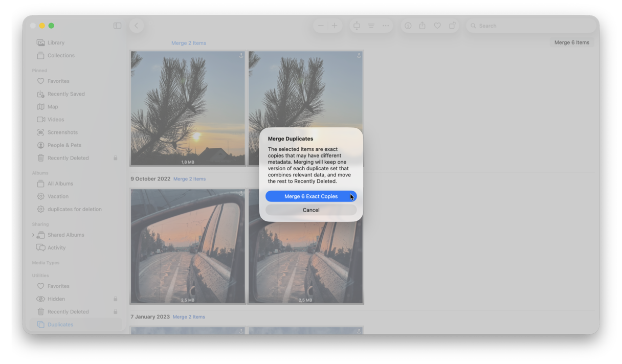
Task: Toggle the sidebar visibility
Action: (x=117, y=25)
